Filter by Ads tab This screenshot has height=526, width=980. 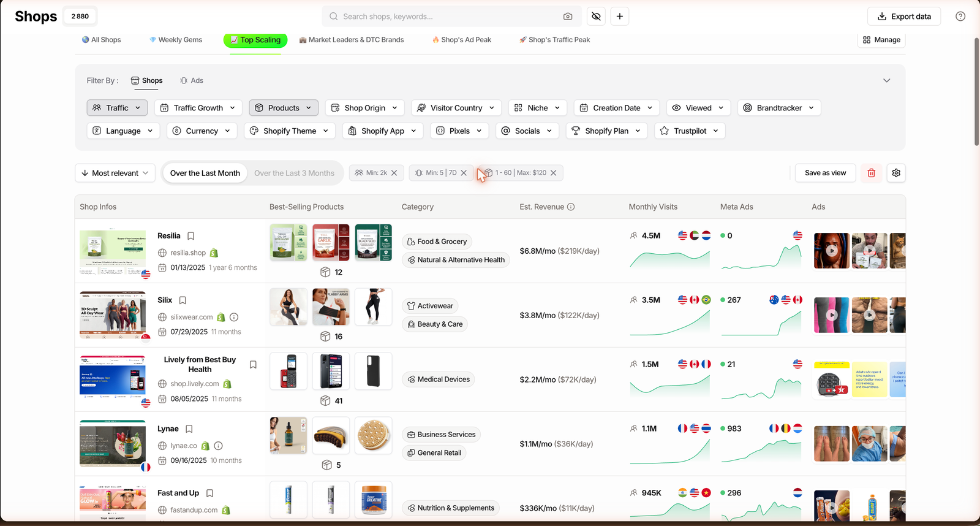coord(192,81)
